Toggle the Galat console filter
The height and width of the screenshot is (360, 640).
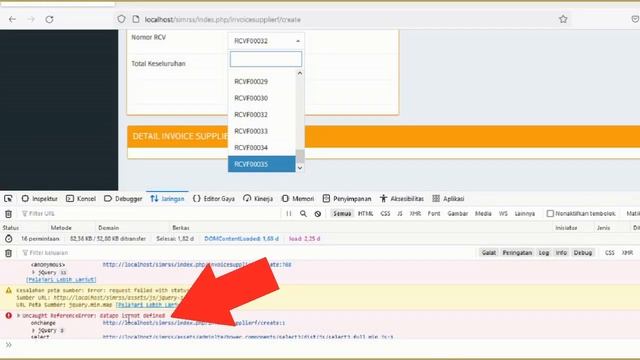(x=489, y=253)
